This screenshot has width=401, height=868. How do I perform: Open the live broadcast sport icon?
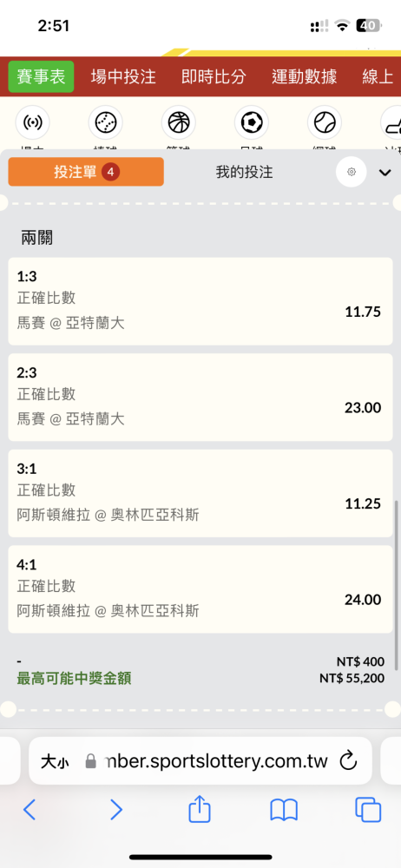33,122
